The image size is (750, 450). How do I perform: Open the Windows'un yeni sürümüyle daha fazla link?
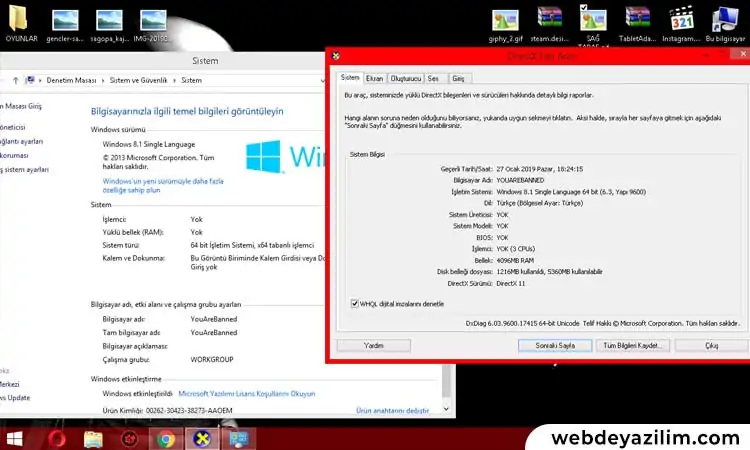point(163,186)
